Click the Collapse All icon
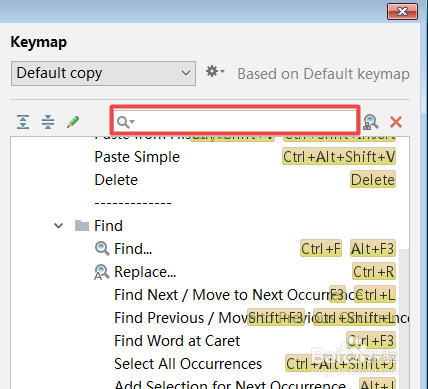 coord(48,122)
